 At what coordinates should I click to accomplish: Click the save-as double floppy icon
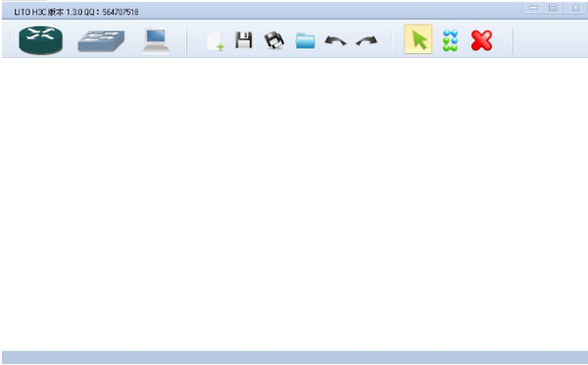[x=274, y=40]
